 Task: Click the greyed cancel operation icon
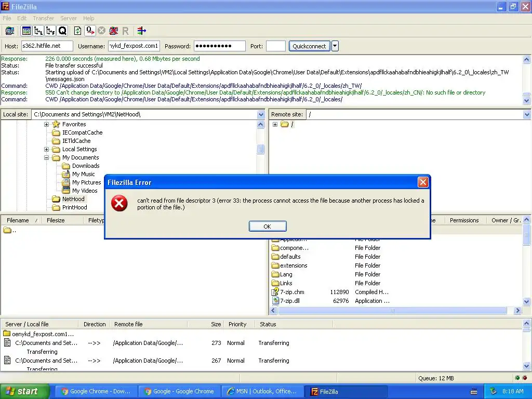(x=101, y=31)
